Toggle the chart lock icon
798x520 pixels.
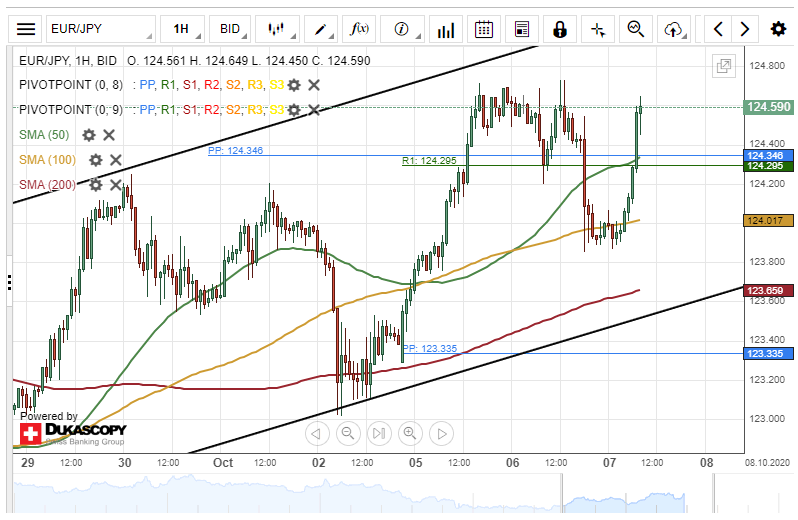(x=560, y=29)
